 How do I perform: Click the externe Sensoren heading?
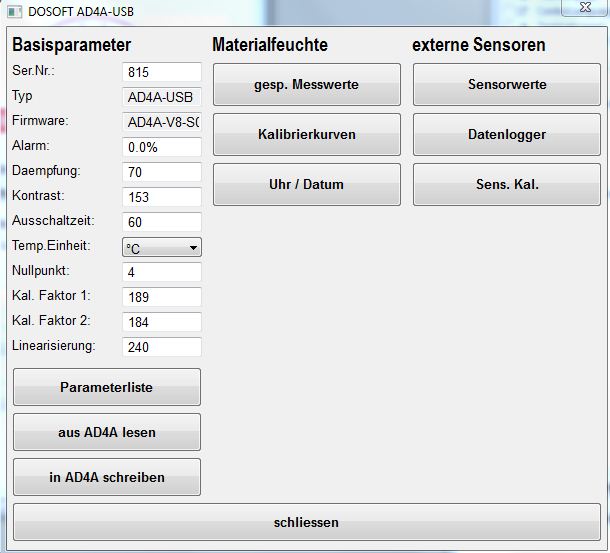tap(479, 44)
